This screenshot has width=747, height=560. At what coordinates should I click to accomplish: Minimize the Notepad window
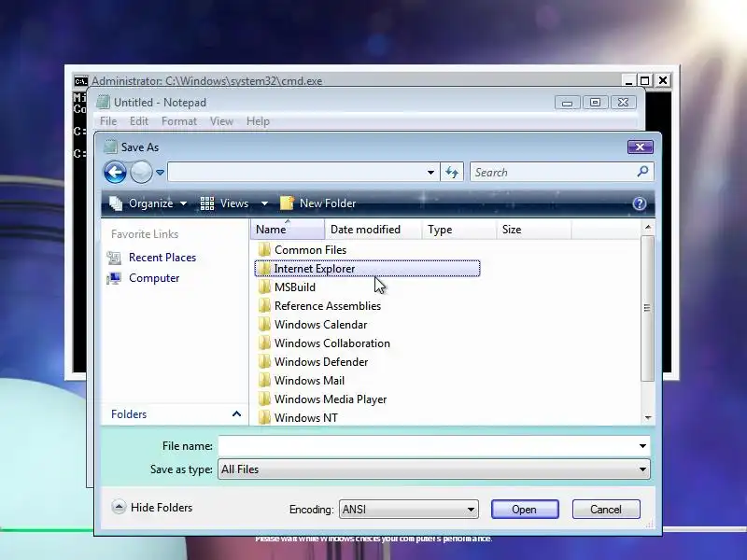(567, 103)
